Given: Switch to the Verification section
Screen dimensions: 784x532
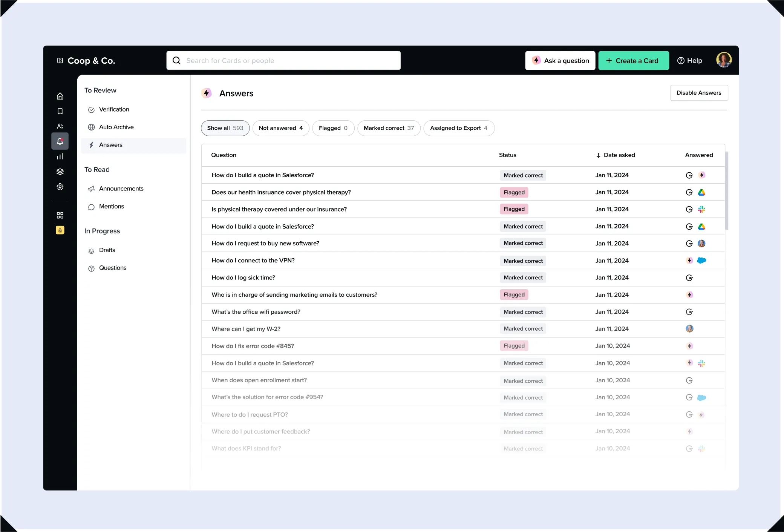Looking at the screenshot, I should [x=114, y=109].
